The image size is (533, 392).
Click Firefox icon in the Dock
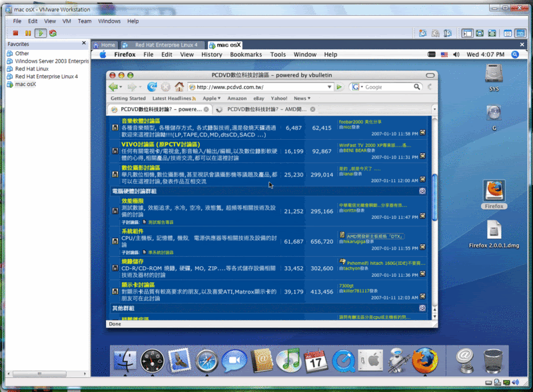pos(425,360)
